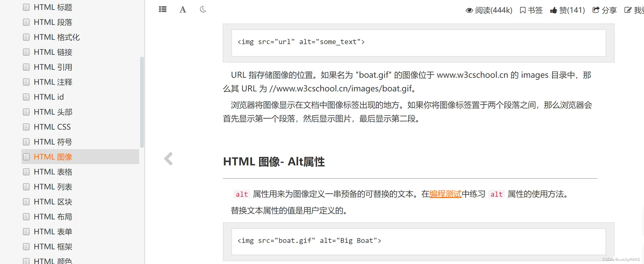Click the boat.gif Big Boat code box
Image resolution: width=644 pixels, height=264 pixels.
tap(418, 242)
